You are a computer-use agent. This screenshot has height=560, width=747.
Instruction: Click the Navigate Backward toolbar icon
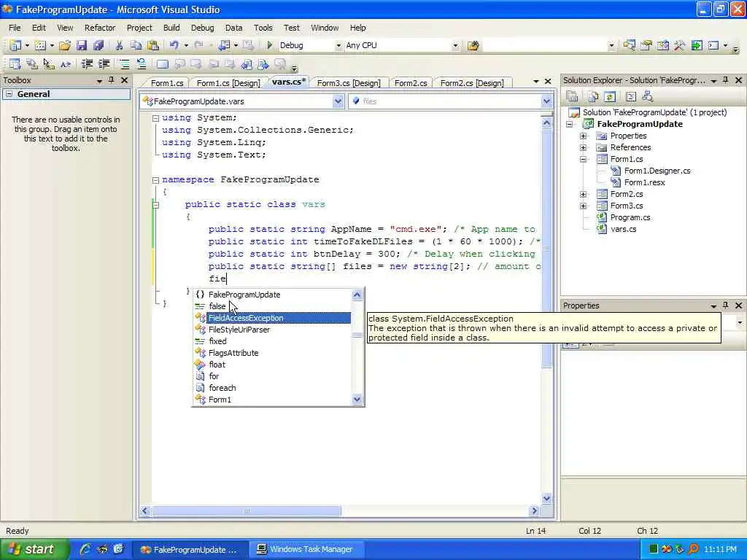point(224,45)
